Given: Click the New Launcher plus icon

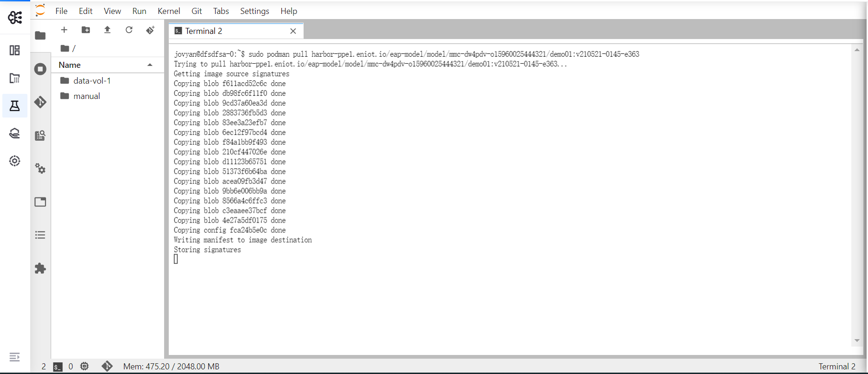Looking at the screenshot, I should 64,30.
